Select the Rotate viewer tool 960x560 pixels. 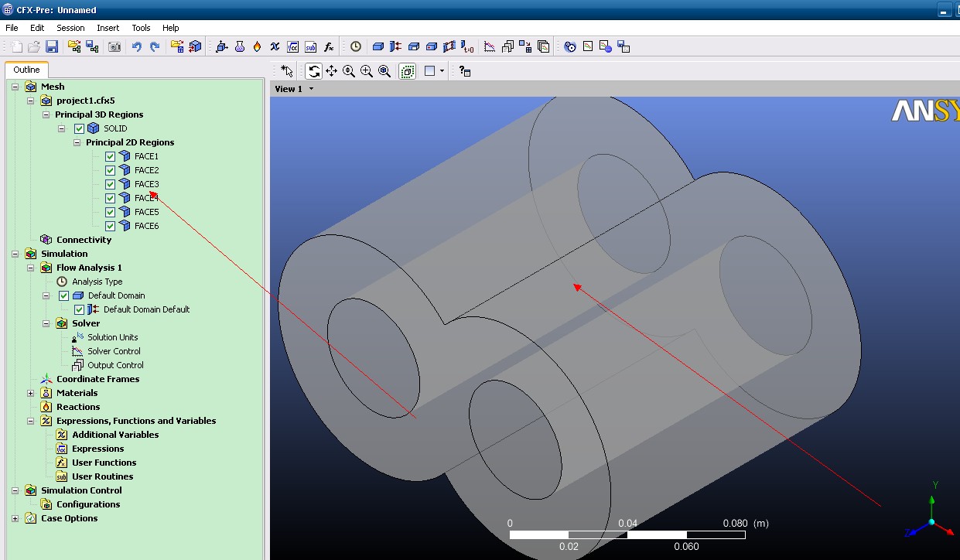pos(313,71)
